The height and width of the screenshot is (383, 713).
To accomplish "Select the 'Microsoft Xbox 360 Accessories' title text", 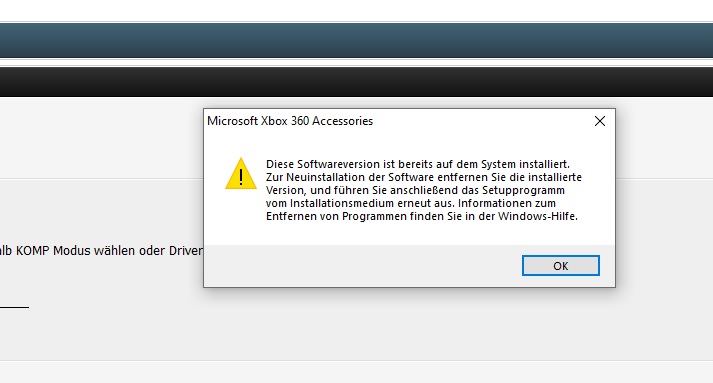I will click(290, 121).
